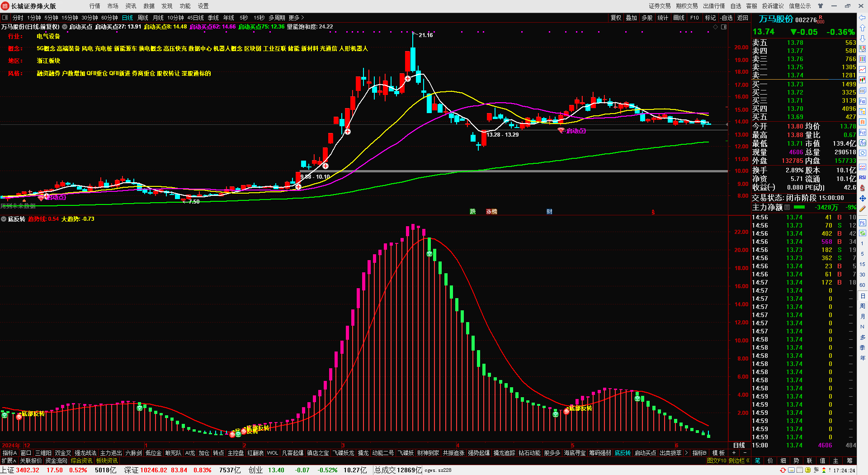The image size is (868, 475).
Task: Click the yellow upload status icon
Action: (808, 470)
